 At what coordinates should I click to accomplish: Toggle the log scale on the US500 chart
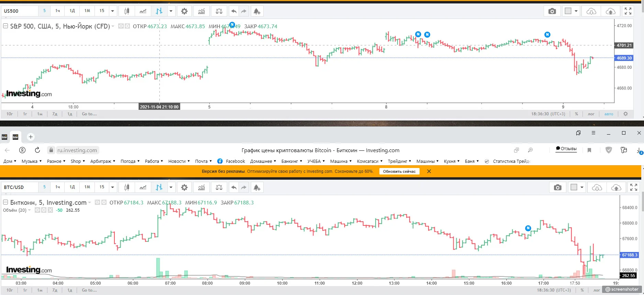[x=591, y=114]
